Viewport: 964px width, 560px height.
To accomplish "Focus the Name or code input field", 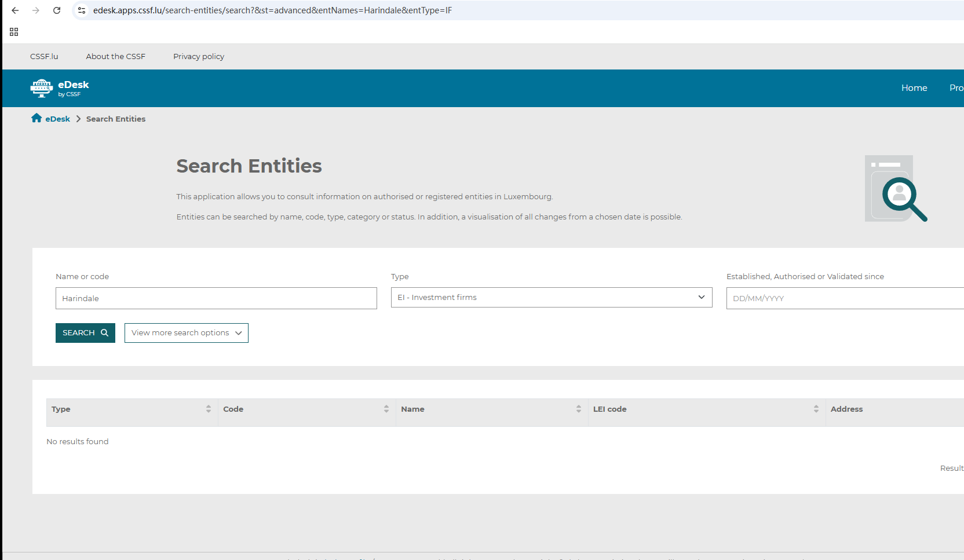I will (x=216, y=298).
